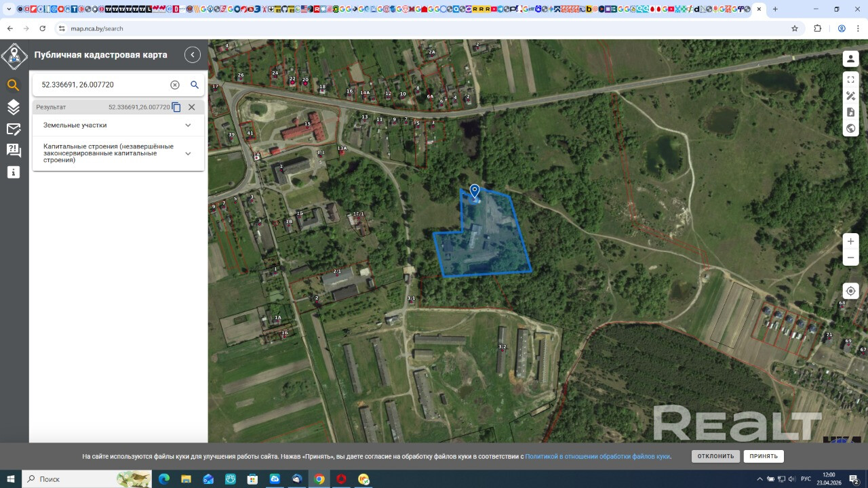This screenshot has height=488, width=868.
Task: Copy the result coordinates to clipboard
Action: 176,107
